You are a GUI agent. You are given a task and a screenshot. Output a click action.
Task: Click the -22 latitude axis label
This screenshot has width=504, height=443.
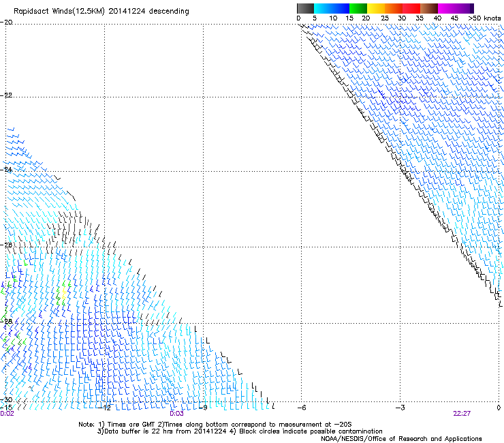[7, 95]
